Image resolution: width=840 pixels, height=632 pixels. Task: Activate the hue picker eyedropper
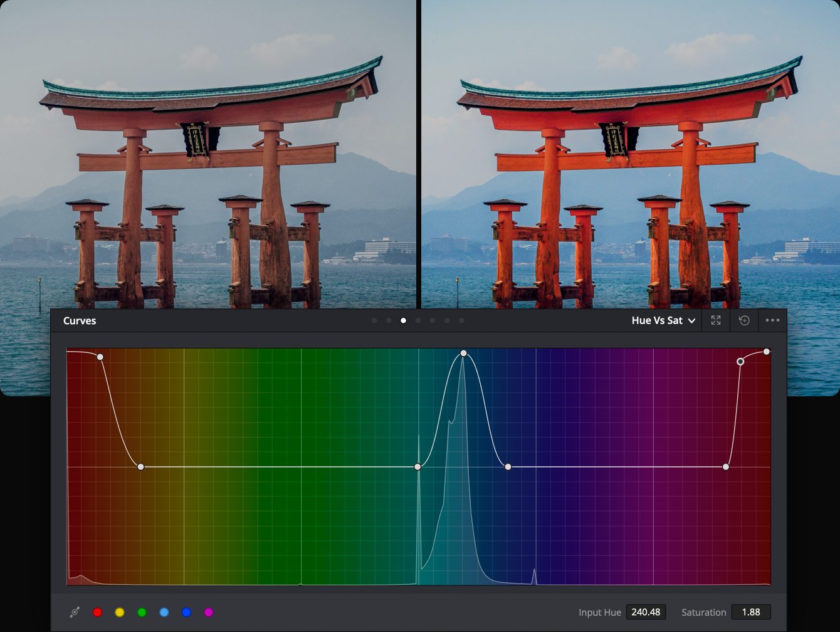click(x=75, y=613)
